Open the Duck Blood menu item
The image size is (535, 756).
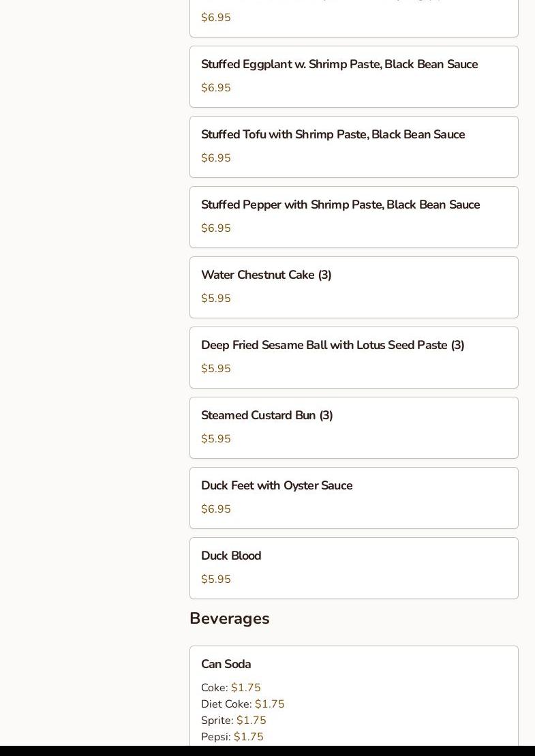click(x=354, y=569)
